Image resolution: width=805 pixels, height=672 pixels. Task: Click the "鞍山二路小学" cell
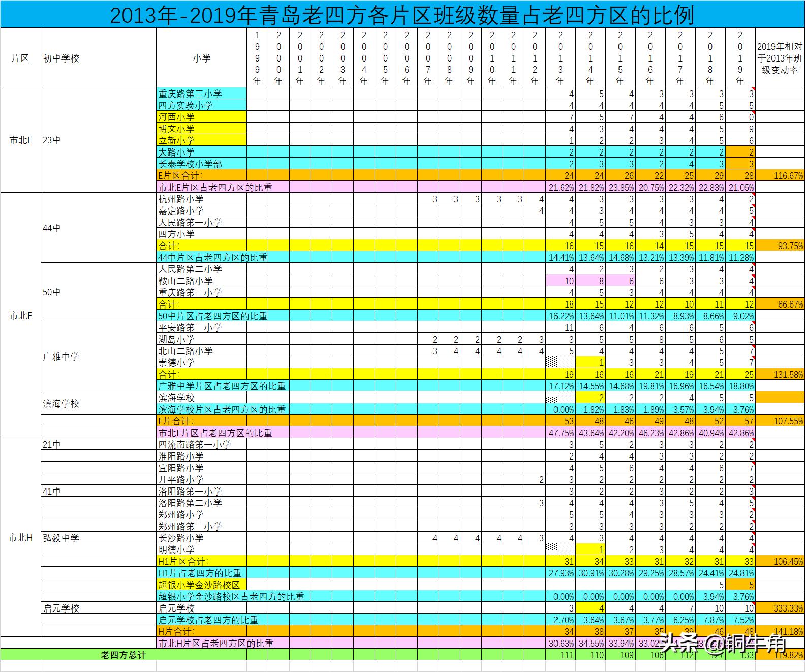202,281
